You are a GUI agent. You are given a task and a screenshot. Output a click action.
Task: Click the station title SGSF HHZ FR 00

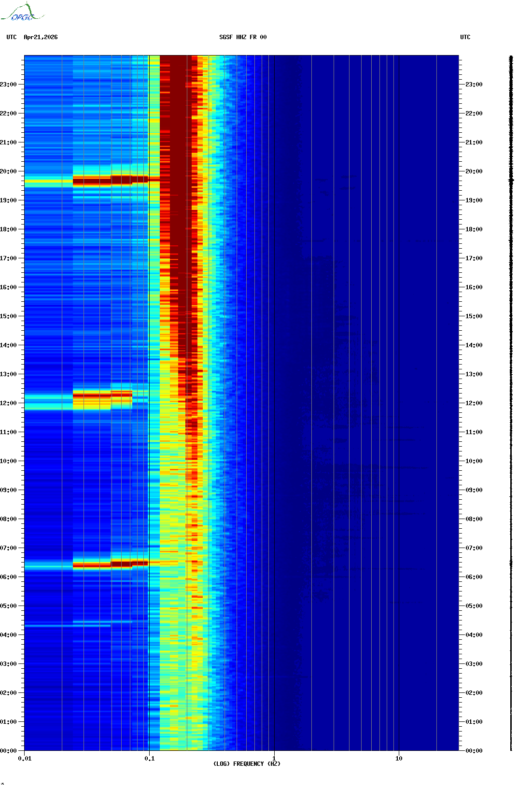pos(243,37)
